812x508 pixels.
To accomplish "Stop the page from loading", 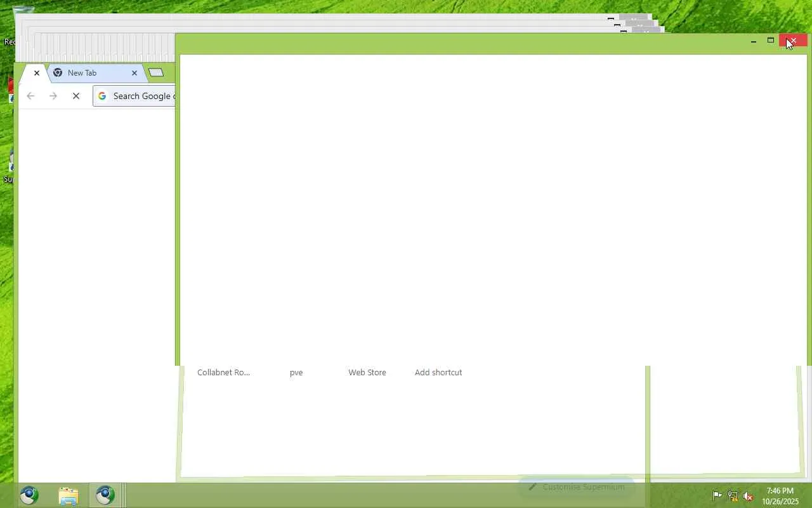I will pyautogui.click(x=76, y=96).
